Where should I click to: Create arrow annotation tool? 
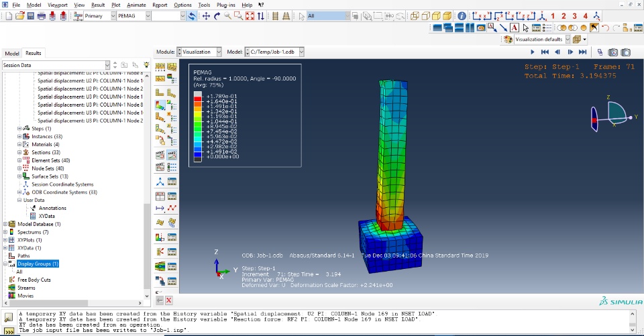[503, 27]
